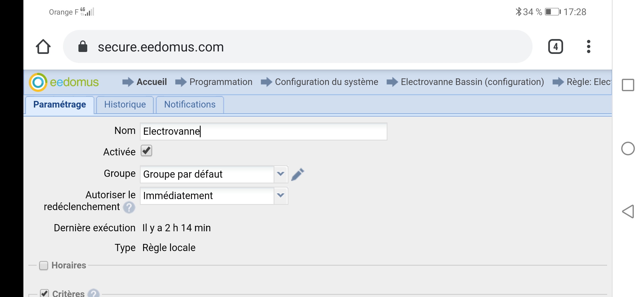
Task: Open the tab switcher showing 4 tabs
Action: pos(555,46)
